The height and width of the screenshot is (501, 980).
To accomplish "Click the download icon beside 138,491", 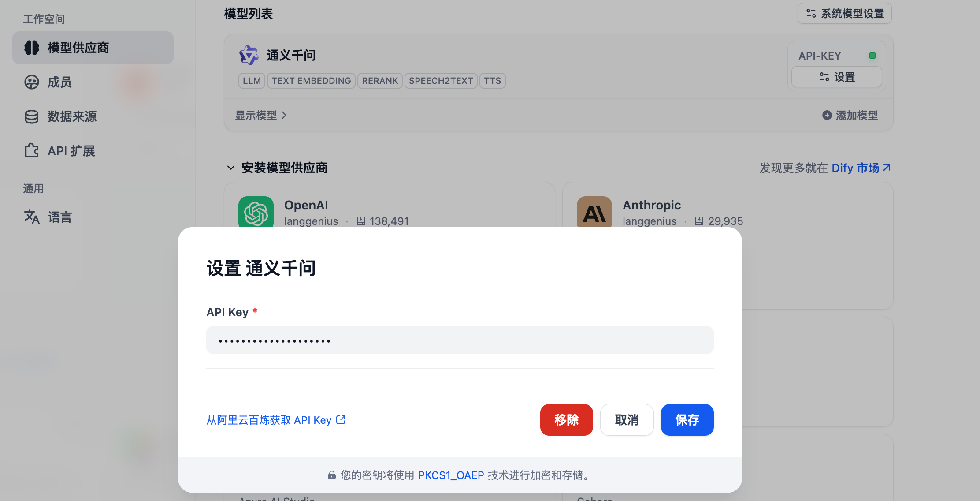I will 361,221.
